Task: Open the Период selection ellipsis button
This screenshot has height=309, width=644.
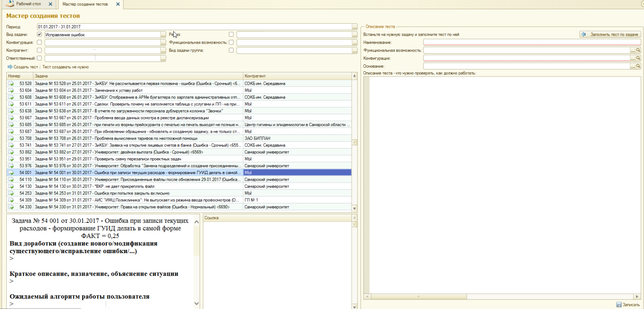Action: coord(355,27)
